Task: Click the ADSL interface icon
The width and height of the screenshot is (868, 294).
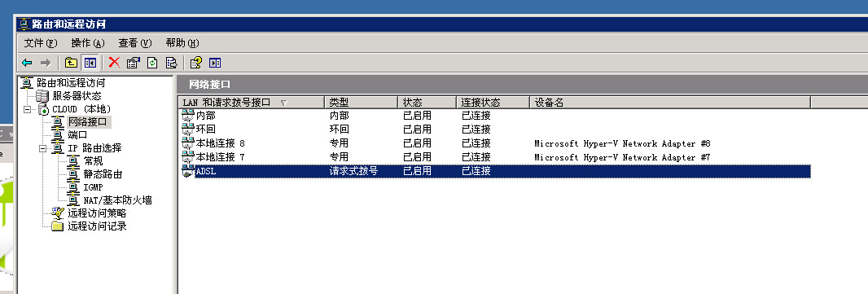Action: [188, 171]
